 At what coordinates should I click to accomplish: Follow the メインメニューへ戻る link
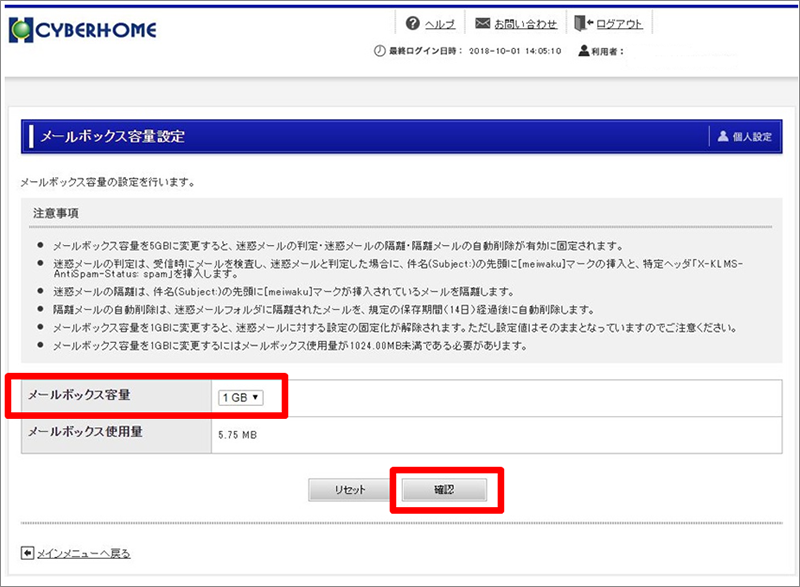click(x=83, y=553)
